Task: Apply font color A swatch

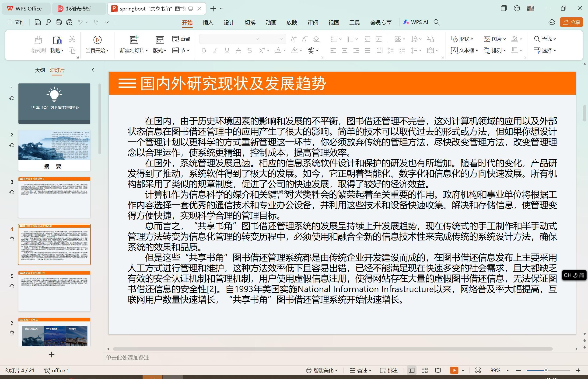Action: point(278,50)
